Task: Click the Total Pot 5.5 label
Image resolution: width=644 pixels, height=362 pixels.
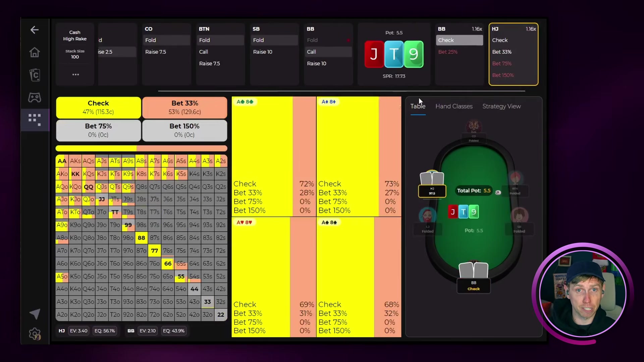Action: click(474, 191)
